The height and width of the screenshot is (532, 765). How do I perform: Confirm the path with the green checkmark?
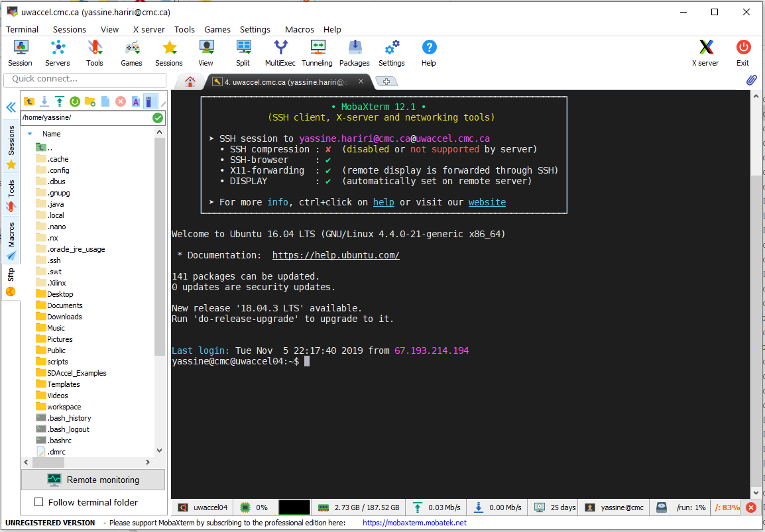pos(157,117)
